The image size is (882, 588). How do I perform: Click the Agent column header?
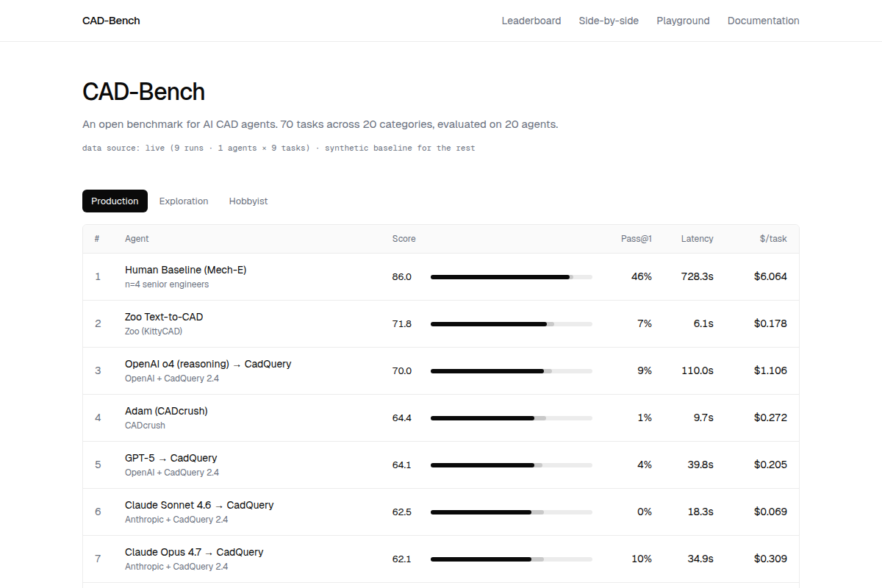[x=137, y=239]
